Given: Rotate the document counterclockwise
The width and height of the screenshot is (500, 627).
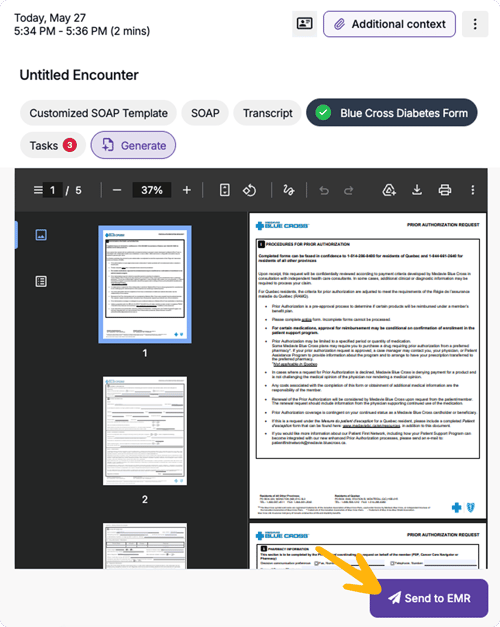Looking at the screenshot, I should 249,190.
